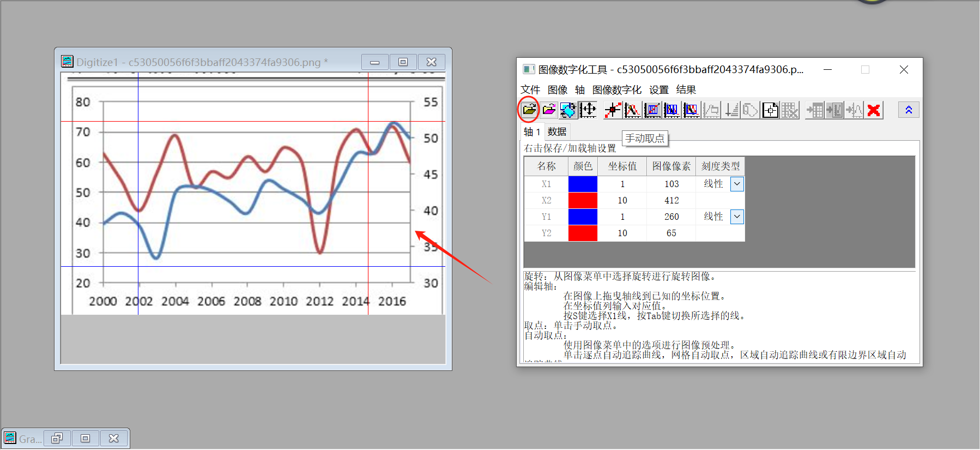Click the page with crosshair icon
The image size is (980, 450).
click(770, 110)
